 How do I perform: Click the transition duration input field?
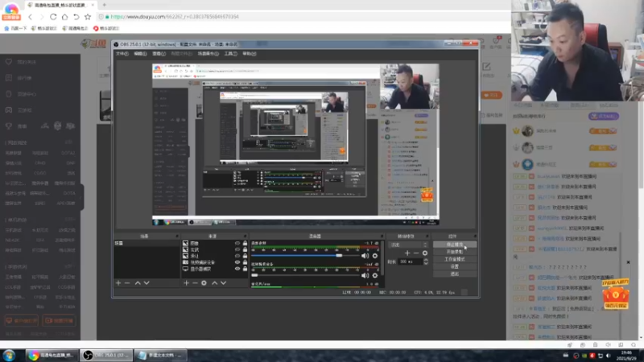(x=410, y=261)
